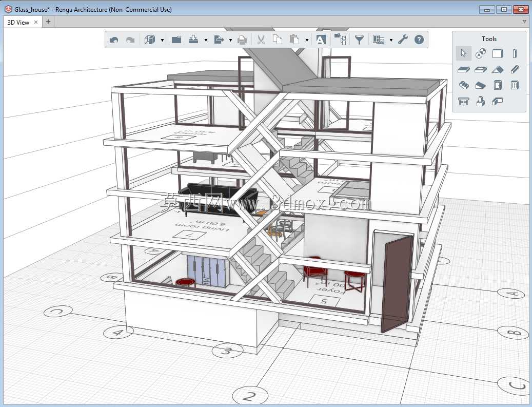
Task: Expand the schedules table dropdown arrow
Action: tap(391, 40)
